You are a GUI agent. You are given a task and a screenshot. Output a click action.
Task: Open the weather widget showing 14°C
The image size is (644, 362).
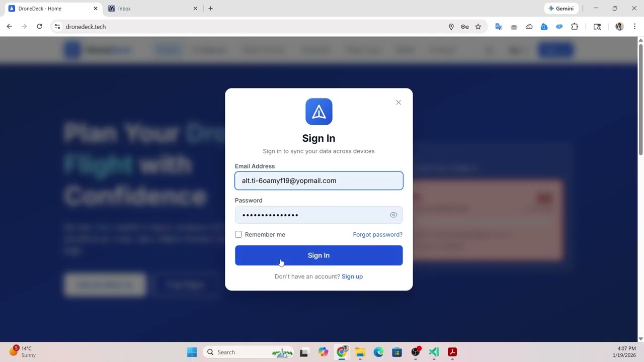[x=23, y=351]
